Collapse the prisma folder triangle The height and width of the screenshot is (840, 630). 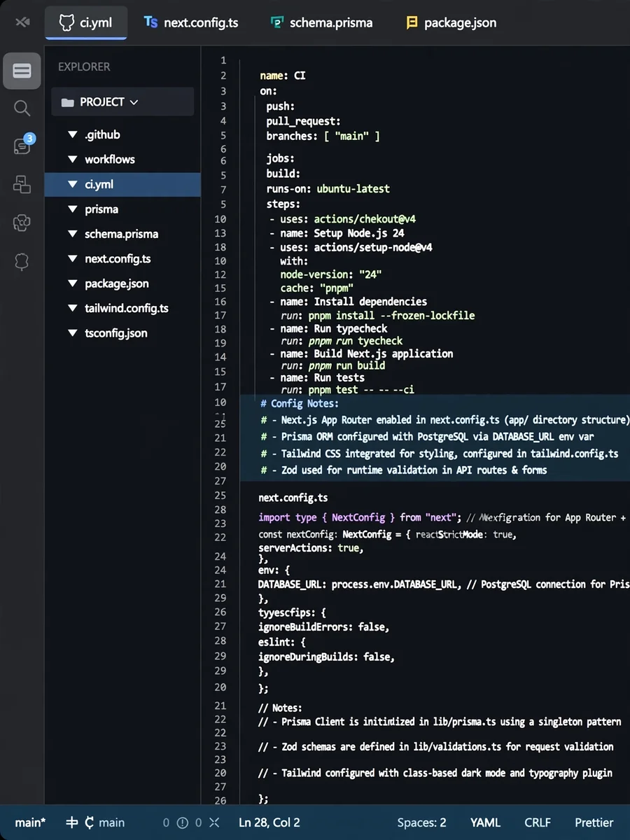71,209
